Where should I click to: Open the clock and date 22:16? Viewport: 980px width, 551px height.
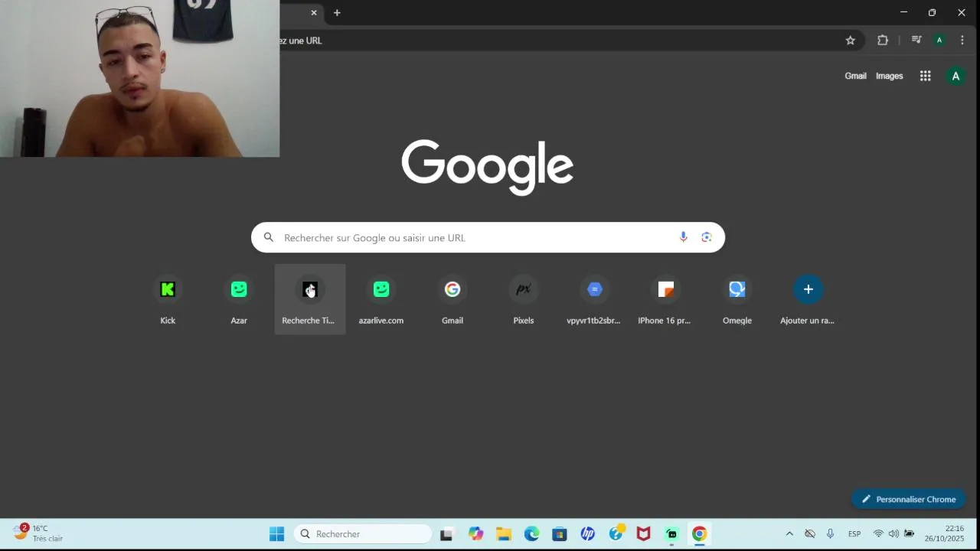[x=943, y=533]
